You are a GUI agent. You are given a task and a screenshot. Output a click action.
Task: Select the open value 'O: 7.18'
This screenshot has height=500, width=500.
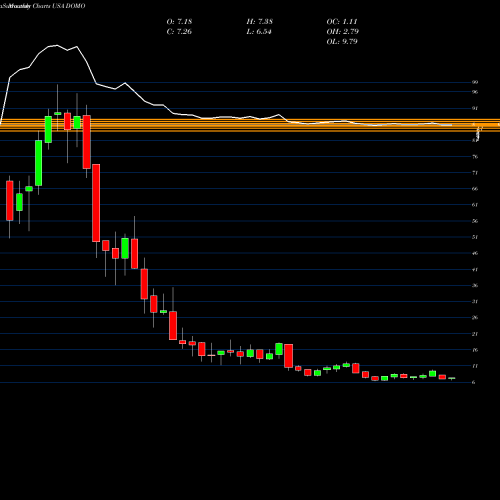click(179, 22)
